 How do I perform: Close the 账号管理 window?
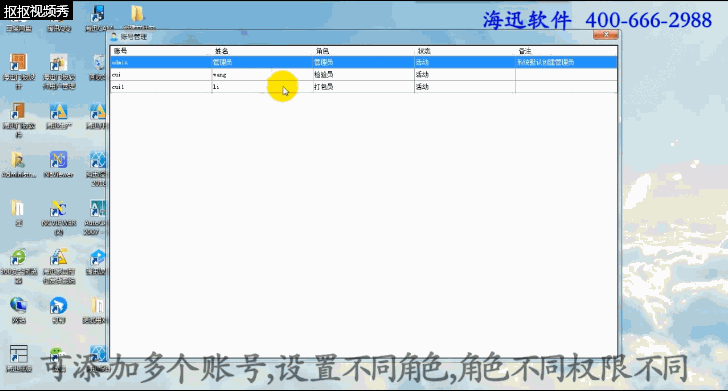tap(606, 35)
